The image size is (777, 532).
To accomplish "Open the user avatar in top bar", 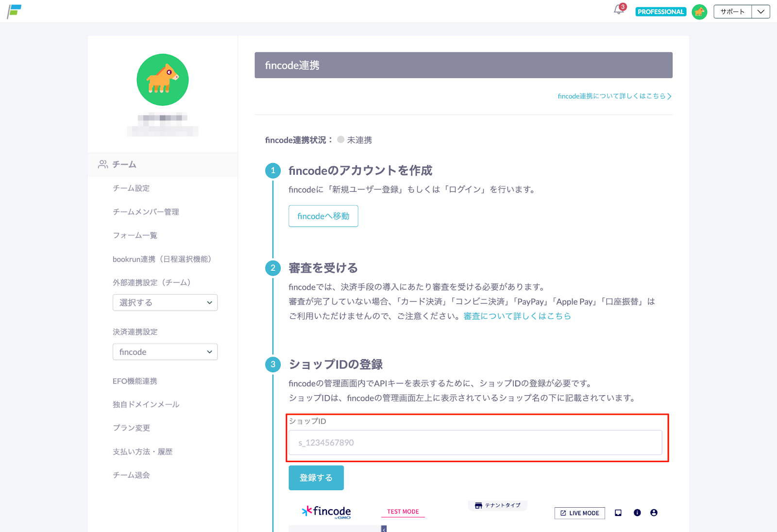I will coord(699,12).
